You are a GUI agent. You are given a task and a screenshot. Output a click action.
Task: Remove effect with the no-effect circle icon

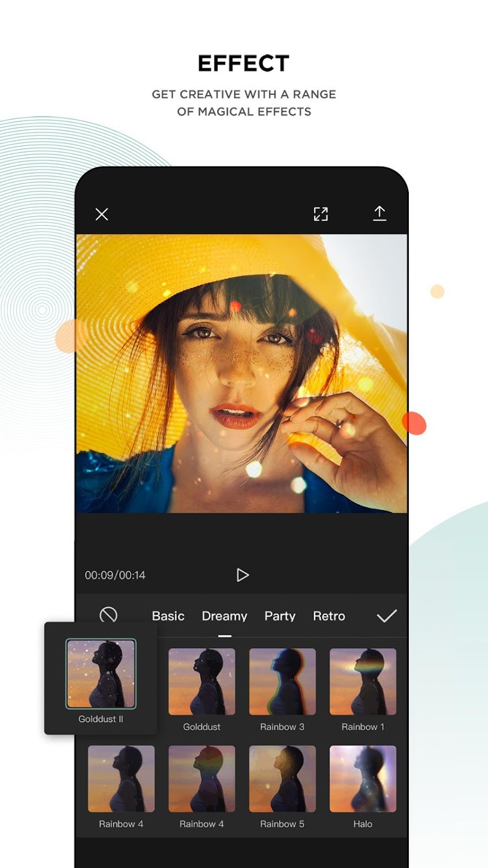(x=108, y=615)
